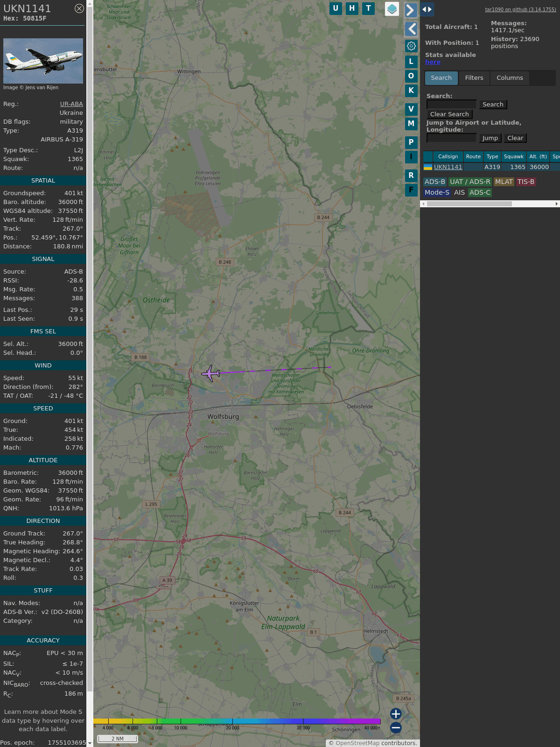Zoom out with the minus button
560x747 pixels.
(396, 727)
